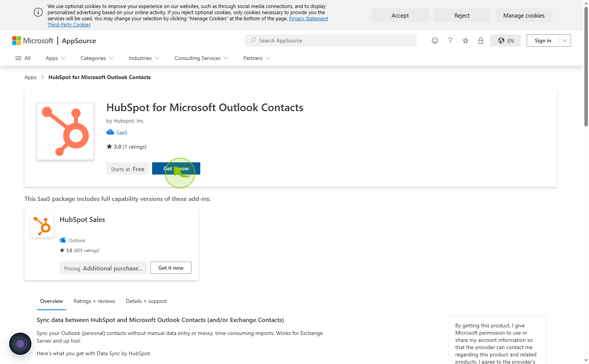Click the Outlook icon under HubSpot Sales

[63, 240]
